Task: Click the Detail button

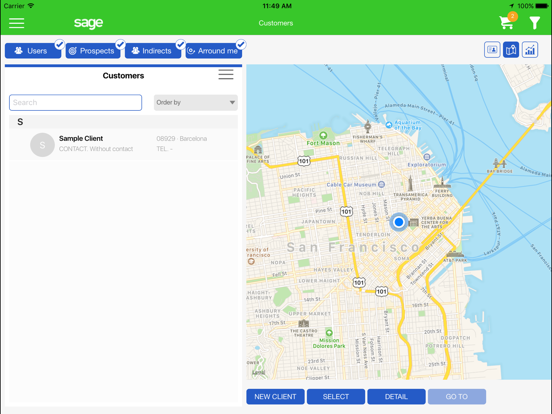Action: pos(396,397)
